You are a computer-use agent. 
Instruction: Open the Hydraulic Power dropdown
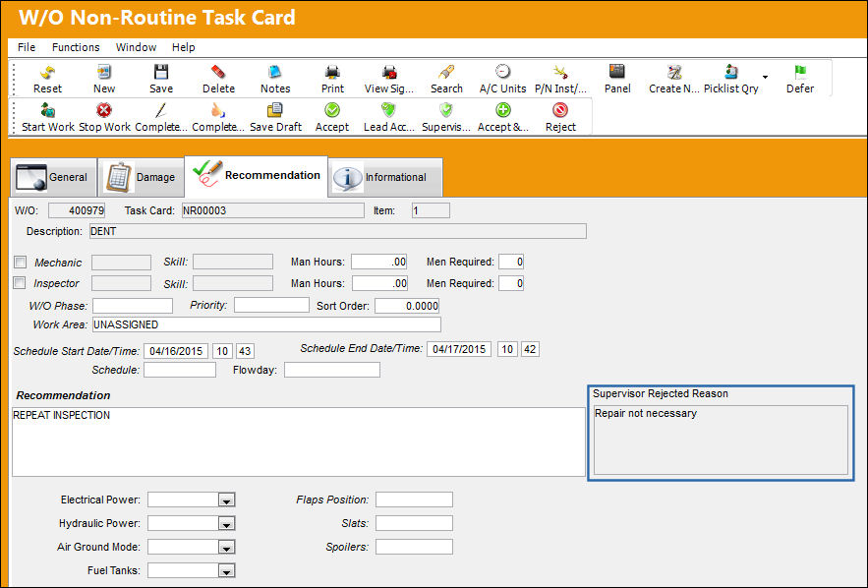[x=226, y=523]
